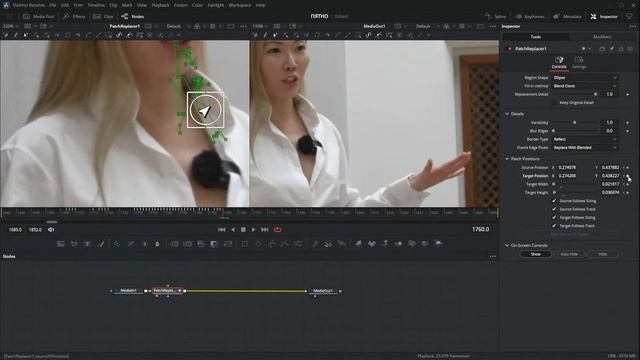
Task: Toggle the Inspector panel button
Action: pyautogui.click(x=604, y=17)
